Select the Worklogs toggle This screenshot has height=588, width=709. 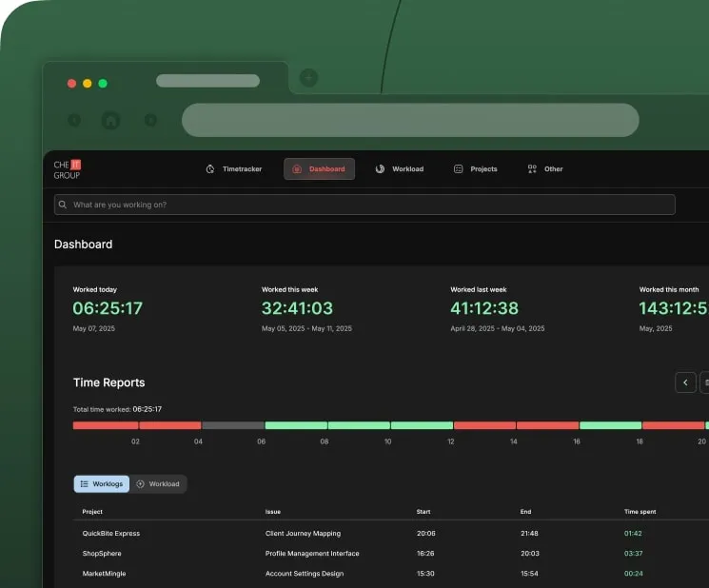[102, 484]
